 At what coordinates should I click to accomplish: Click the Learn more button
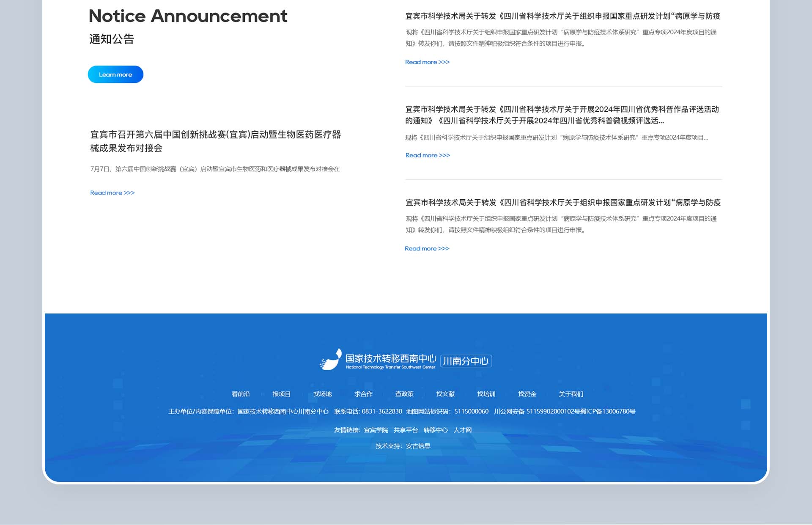pyautogui.click(x=115, y=74)
